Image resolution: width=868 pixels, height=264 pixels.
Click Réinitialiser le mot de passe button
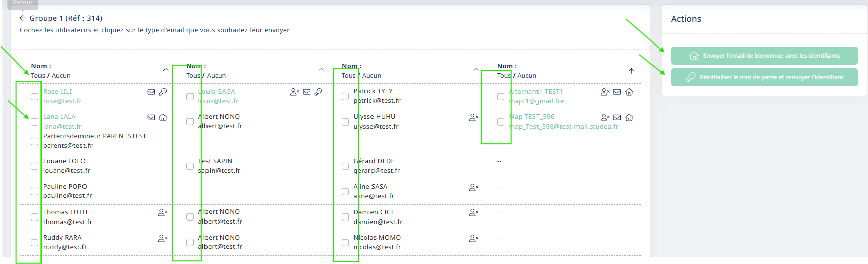(764, 77)
